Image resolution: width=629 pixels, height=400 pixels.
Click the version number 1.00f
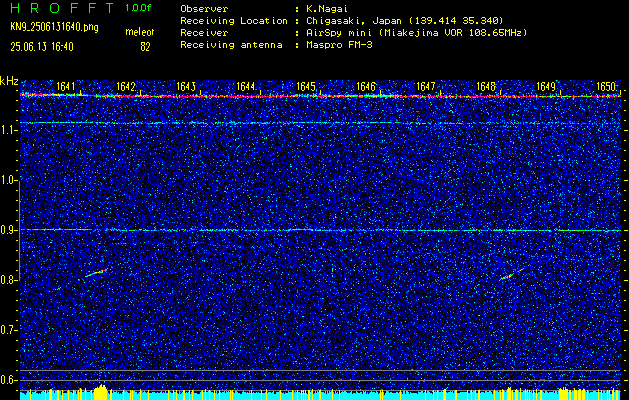pyautogui.click(x=138, y=8)
